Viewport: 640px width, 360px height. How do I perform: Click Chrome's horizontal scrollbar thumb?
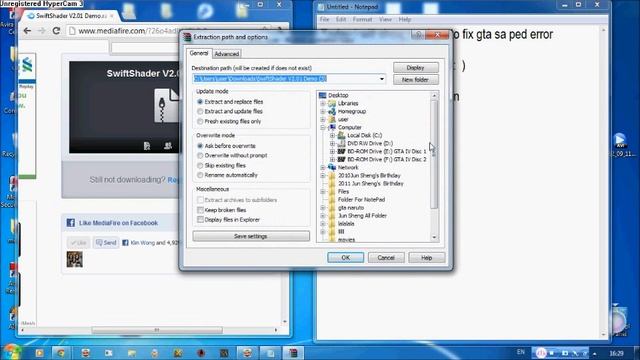(157, 330)
